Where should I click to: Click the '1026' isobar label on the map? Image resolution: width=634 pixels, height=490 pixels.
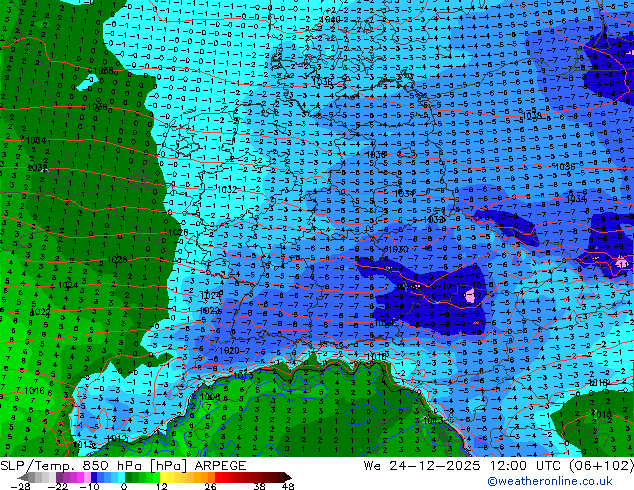117,260
